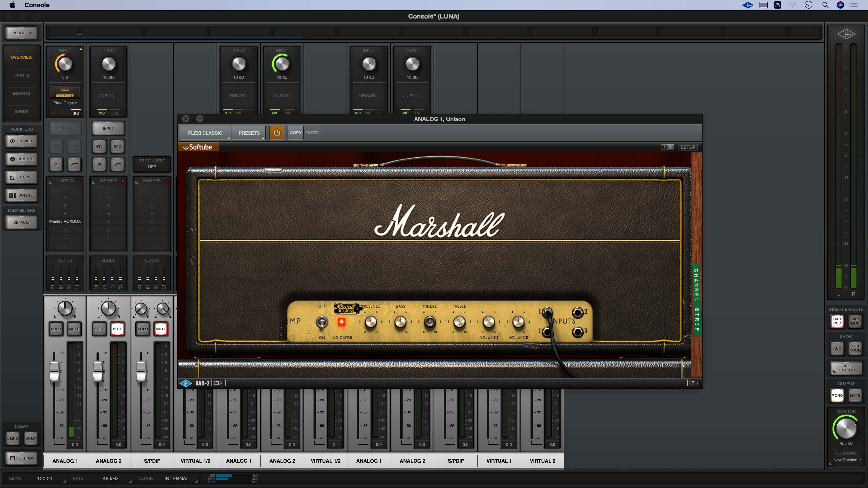
Task: Toggle 48V phantom power on ANALOG 2
Action: click(x=99, y=146)
